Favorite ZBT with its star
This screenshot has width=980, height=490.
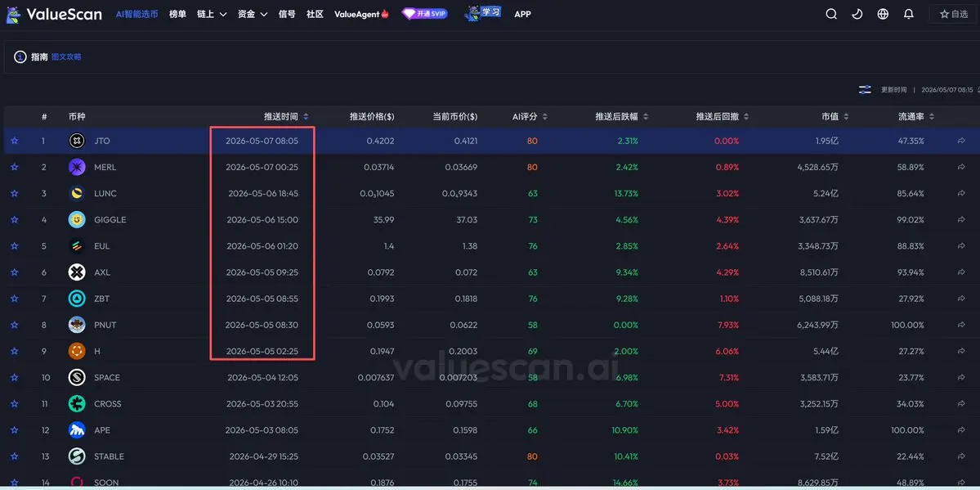[15, 299]
